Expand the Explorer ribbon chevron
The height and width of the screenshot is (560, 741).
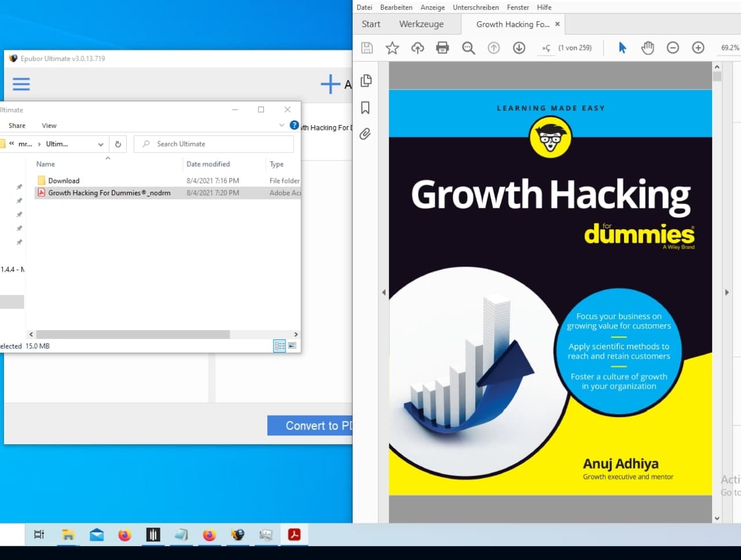tap(282, 125)
